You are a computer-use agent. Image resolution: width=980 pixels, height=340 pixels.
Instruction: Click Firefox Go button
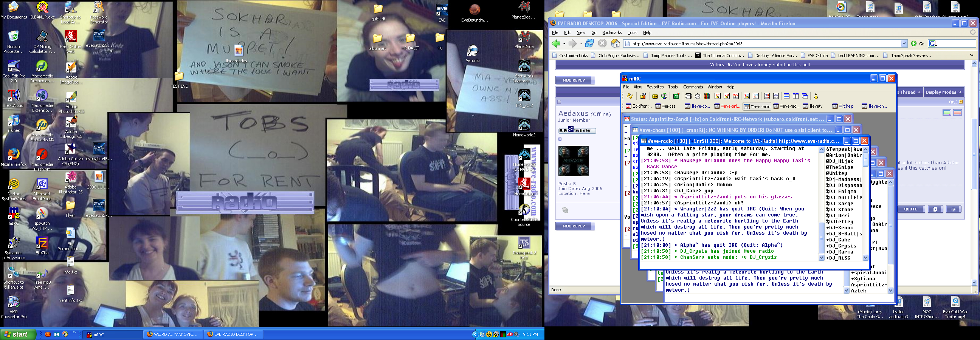click(917, 44)
